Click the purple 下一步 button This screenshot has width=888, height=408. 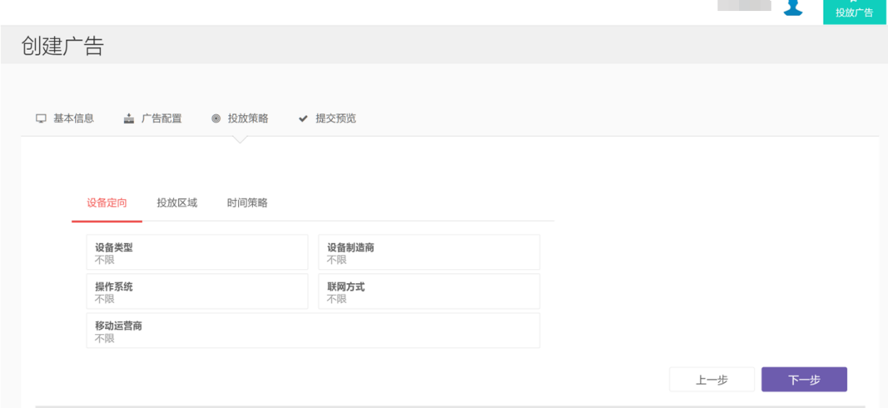point(804,380)
